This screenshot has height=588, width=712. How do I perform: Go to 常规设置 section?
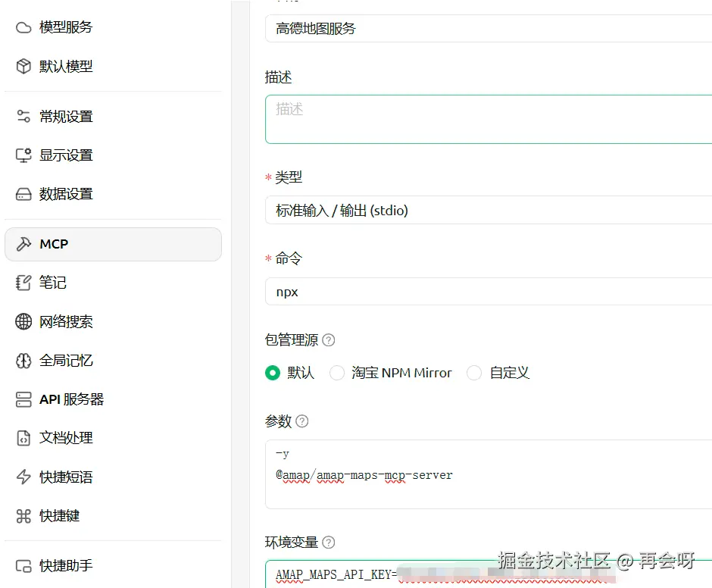tap(113, 117)
